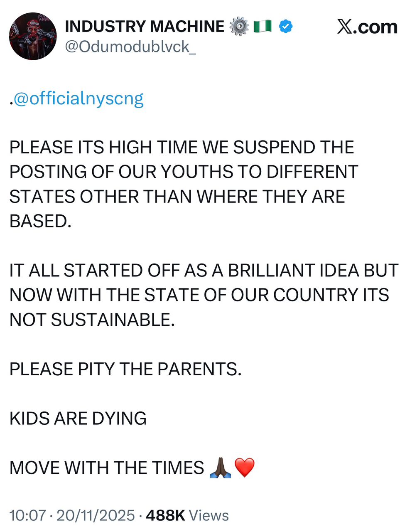The width and height of the screenshot is (417, 532).
Task: Click the X.com logo
Action: pos(367,27)
